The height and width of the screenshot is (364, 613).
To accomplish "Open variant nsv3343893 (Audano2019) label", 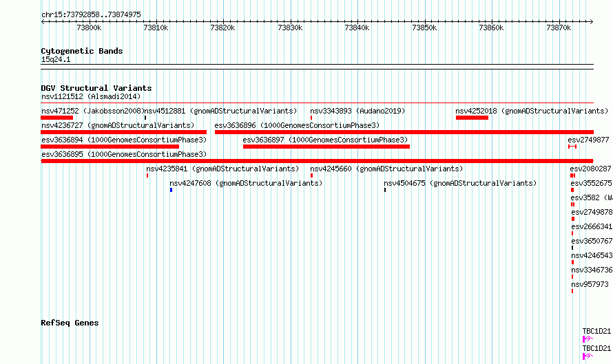I will (x=357, y=111).
